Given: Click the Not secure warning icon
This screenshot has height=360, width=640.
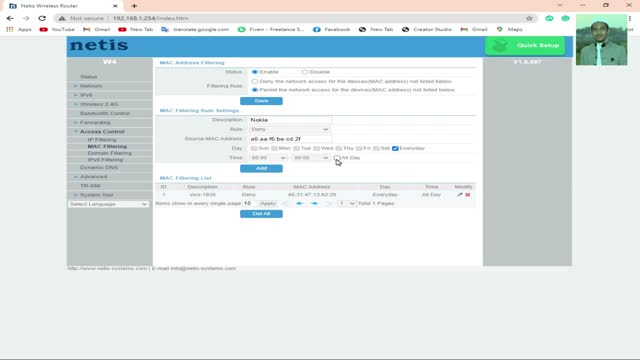Looking at the screenshot, I should (x=62, y=18).
